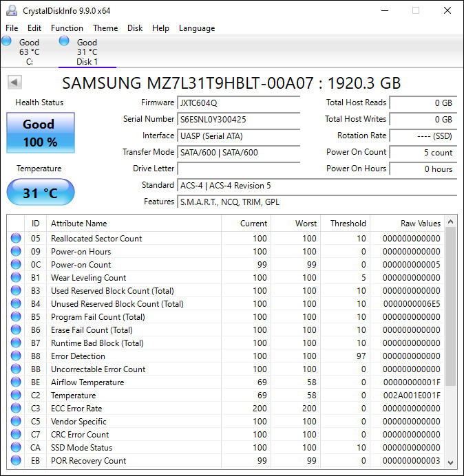The image size is (464, 476).
Task: Click scroll up arrow of attribute list
Action: [451, 222]
